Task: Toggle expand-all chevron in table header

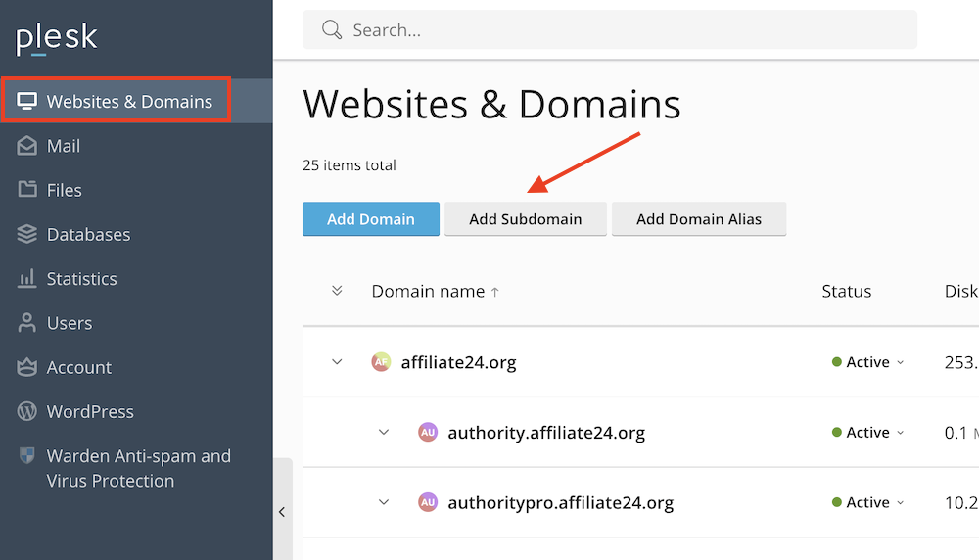Action: 337,291
